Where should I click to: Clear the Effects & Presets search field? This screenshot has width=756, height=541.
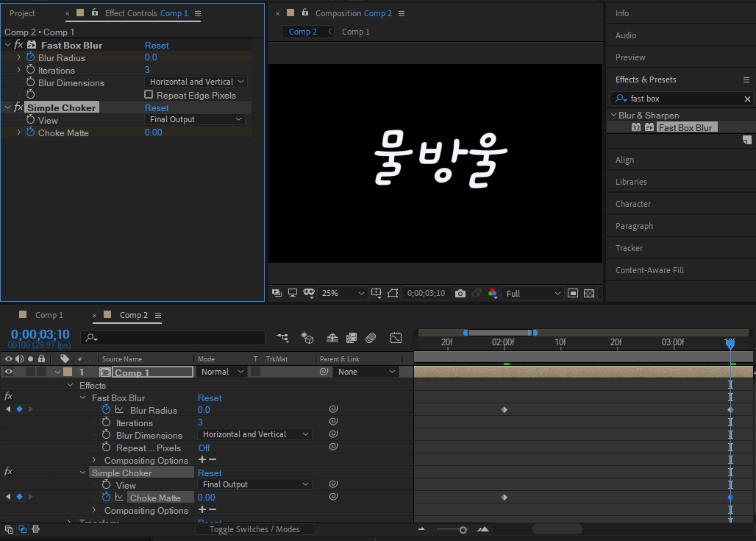click(x=747, y=99)
